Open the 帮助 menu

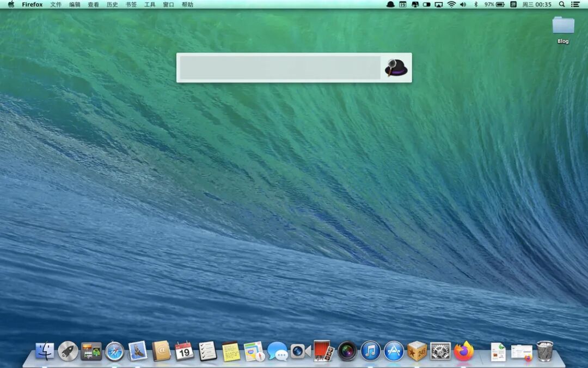(187, 4)
